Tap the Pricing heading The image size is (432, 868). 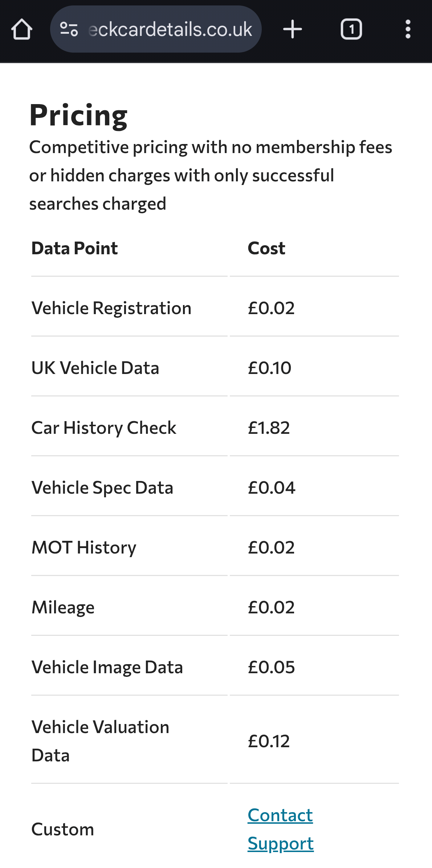(x=78, y=115)
